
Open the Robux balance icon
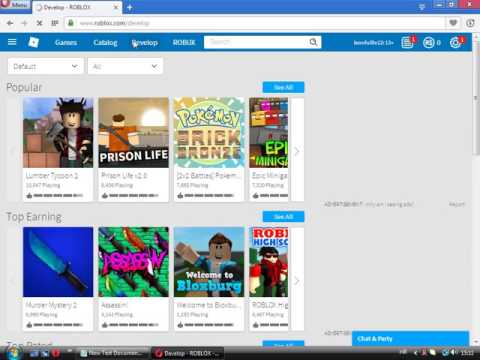(x=428, y=43)
